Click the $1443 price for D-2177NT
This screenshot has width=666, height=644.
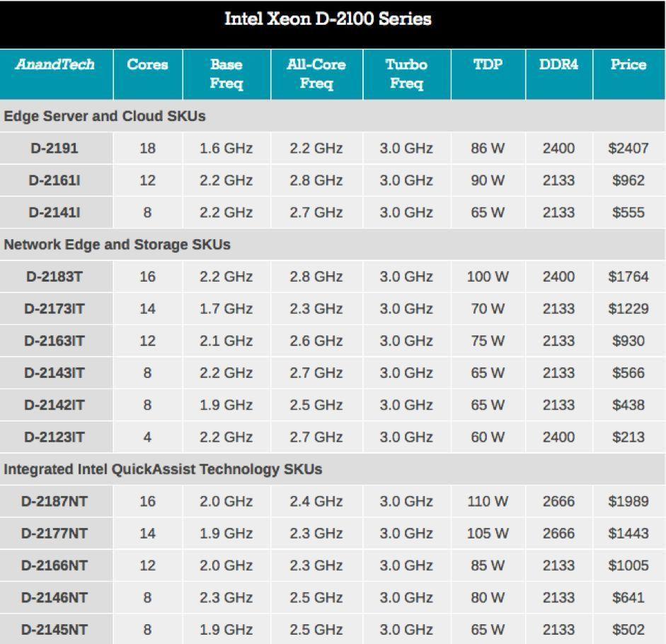(x=628, y=534)
